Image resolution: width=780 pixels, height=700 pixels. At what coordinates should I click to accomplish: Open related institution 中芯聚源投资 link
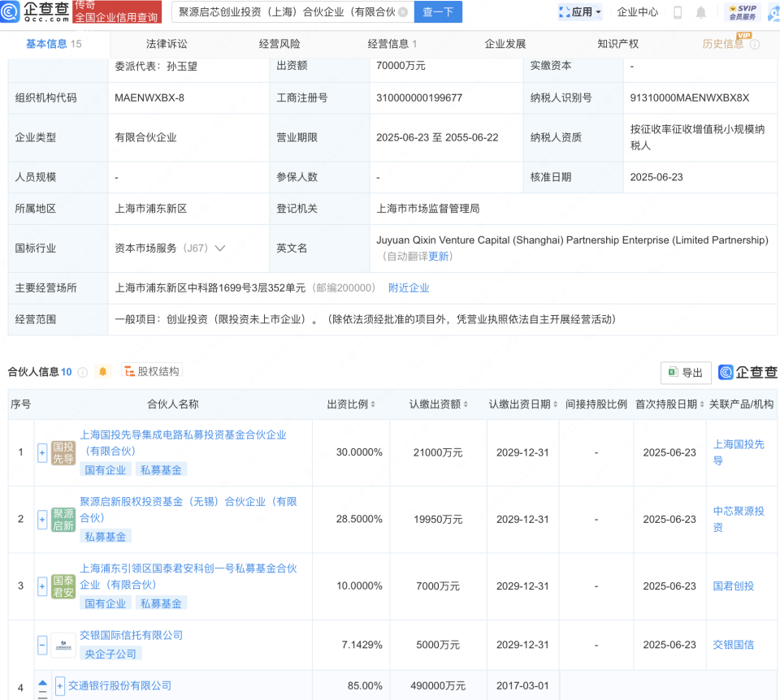(739, 519)
